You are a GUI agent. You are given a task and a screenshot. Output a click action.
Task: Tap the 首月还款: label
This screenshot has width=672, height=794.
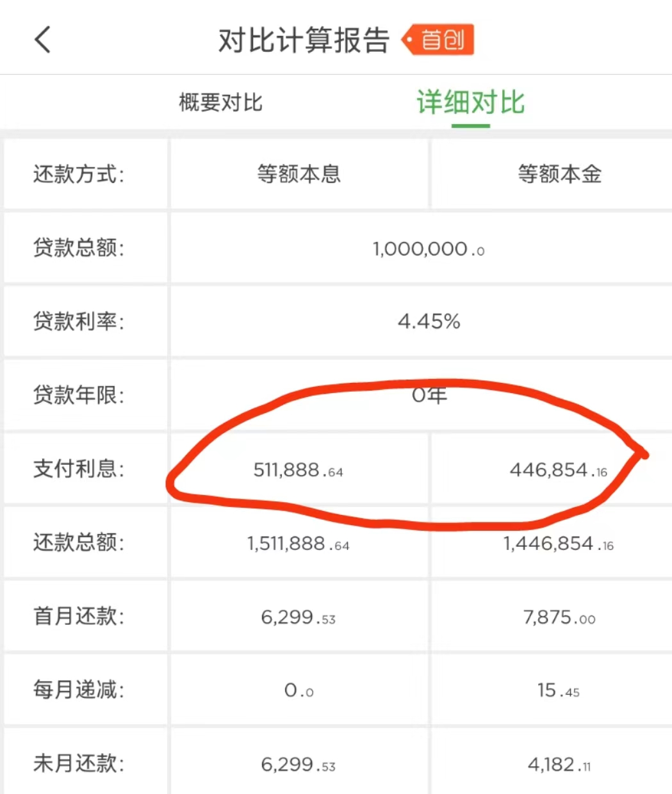click(79, 616)
